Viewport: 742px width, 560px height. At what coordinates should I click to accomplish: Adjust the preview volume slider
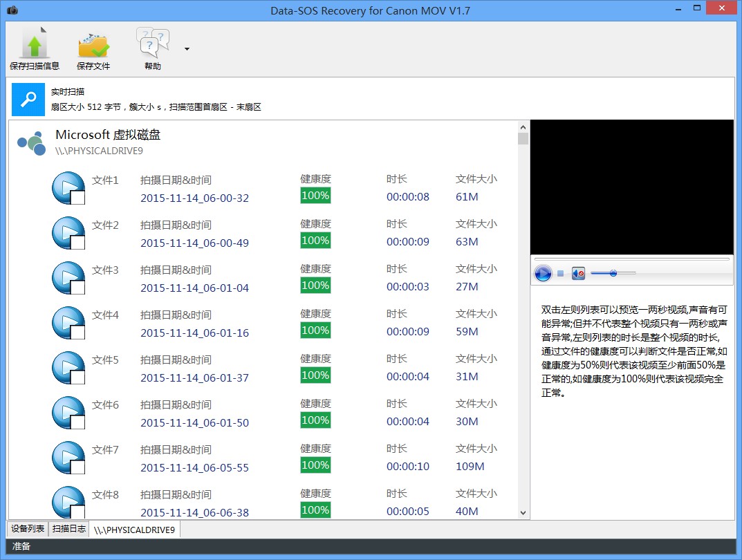coord(613,274)
